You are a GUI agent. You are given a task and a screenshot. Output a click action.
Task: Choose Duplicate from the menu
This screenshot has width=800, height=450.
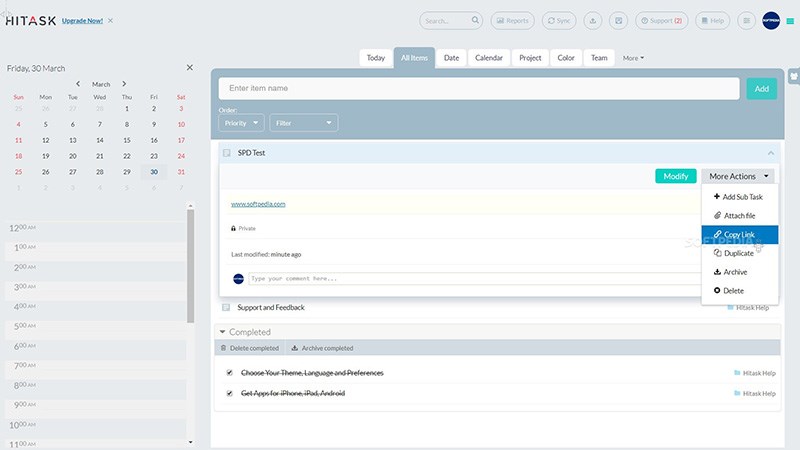739,253
